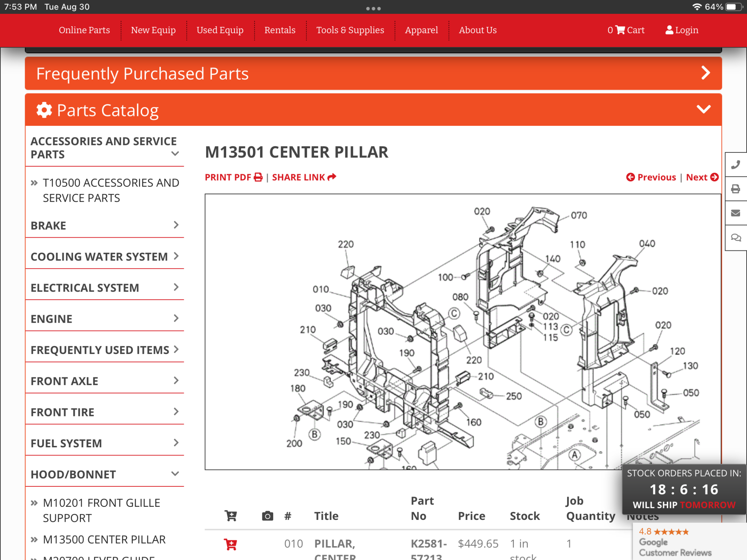Click the Title column header
The image size is (747, 560).
point(326,516)
